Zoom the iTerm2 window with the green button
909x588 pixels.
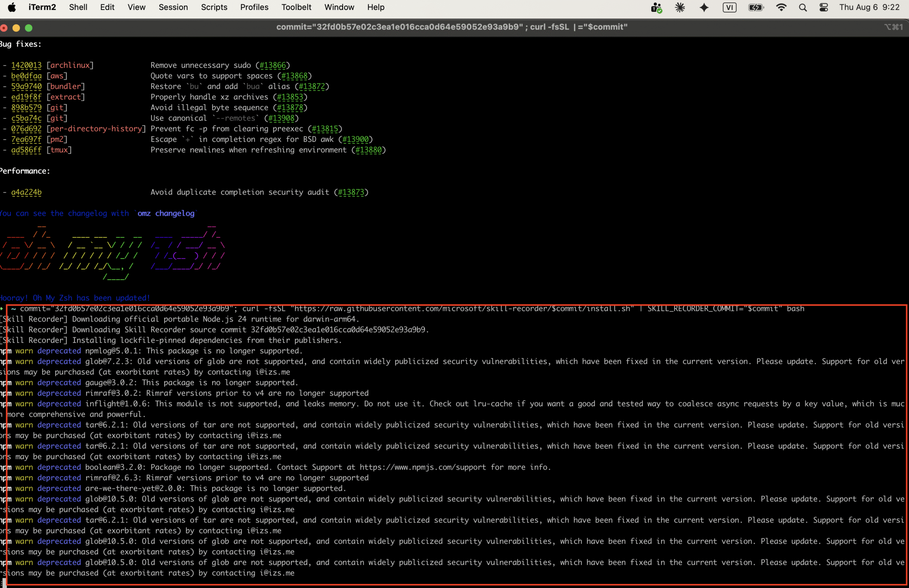click(x=29, y=28)
